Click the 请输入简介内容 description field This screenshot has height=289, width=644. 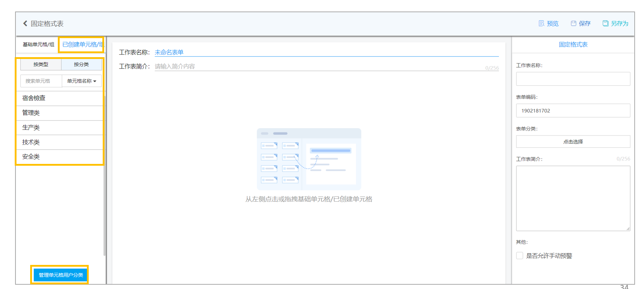tap(326, 66)
